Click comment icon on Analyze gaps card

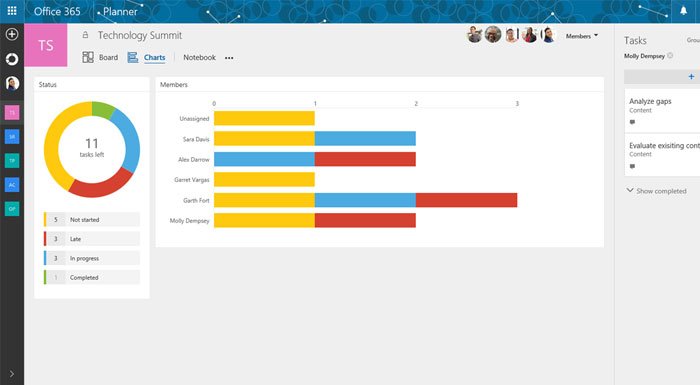coord(632,122)
